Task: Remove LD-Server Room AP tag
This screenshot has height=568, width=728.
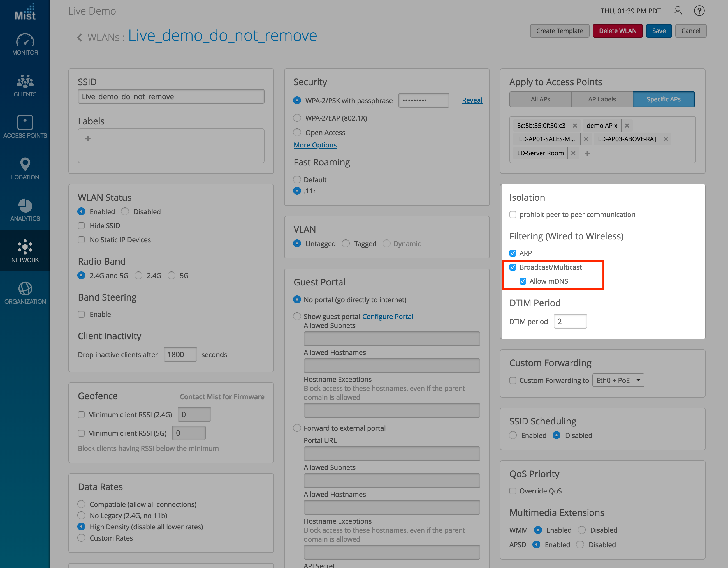Action: pyautogui.click(x=573, y=153)
